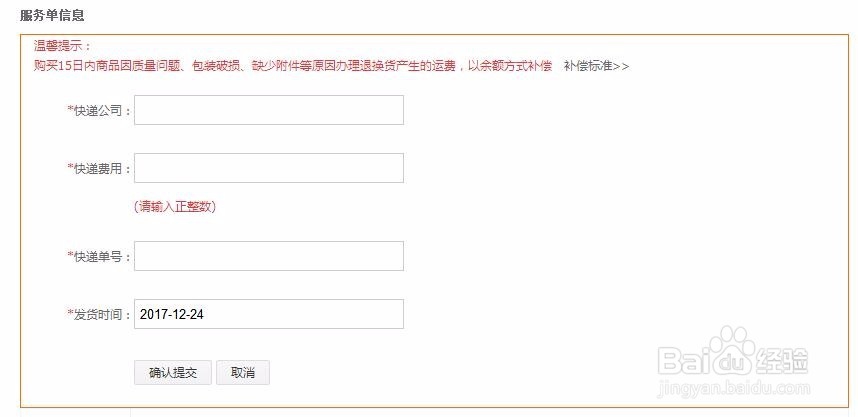
Task: Click the *发货时间 field label
Action: pos(100,315)
